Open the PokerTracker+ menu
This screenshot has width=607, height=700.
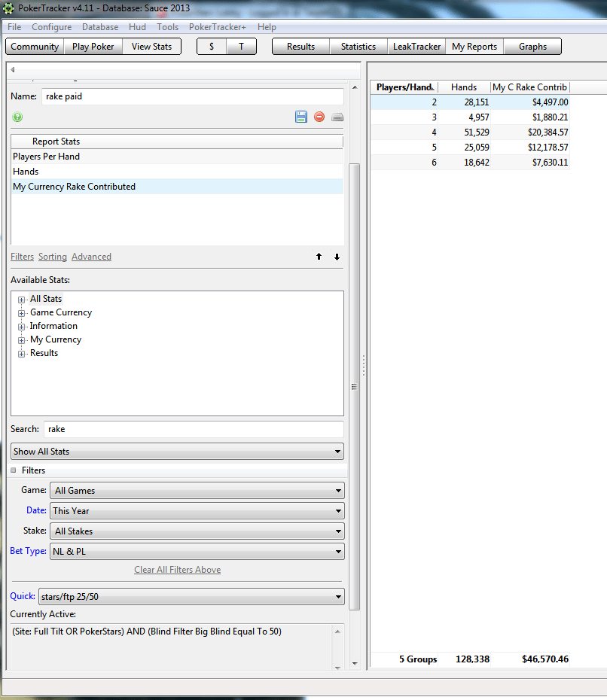pyautogui.click(x=217, y=27)
